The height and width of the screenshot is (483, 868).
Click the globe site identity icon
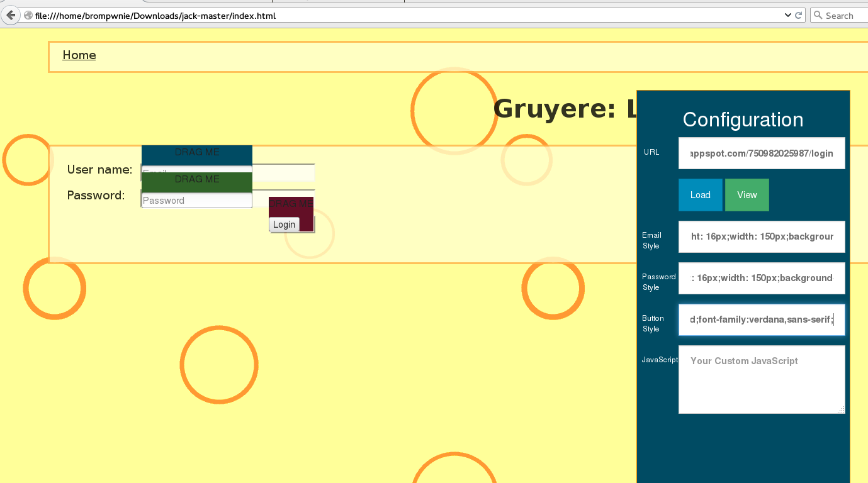(x=28, y=16)
